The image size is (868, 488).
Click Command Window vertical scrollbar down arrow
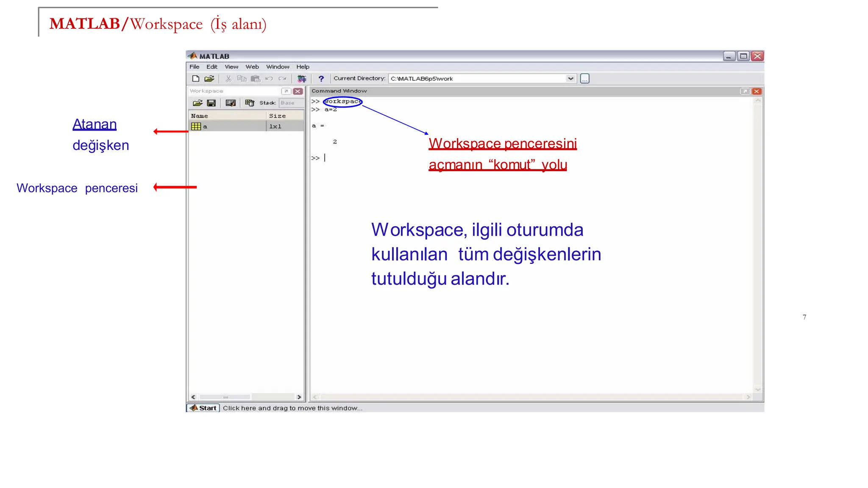pyautogui.click(x=758, y=389)
